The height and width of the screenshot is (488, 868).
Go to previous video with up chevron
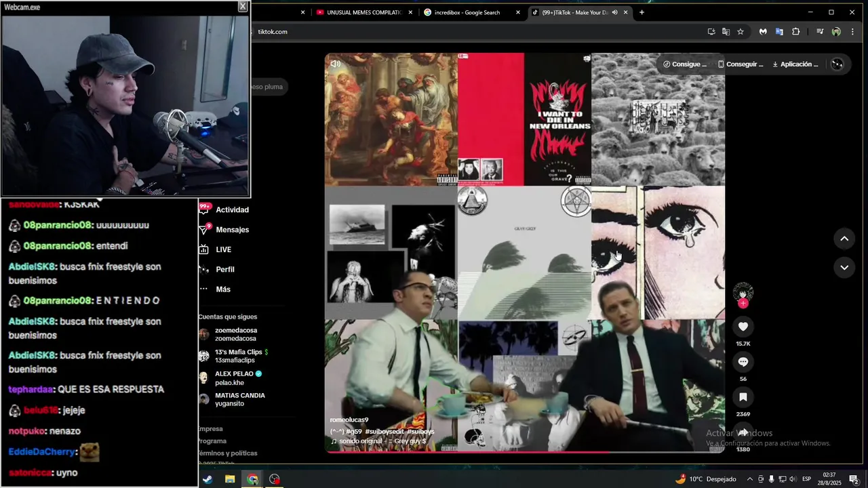point(844,239)
